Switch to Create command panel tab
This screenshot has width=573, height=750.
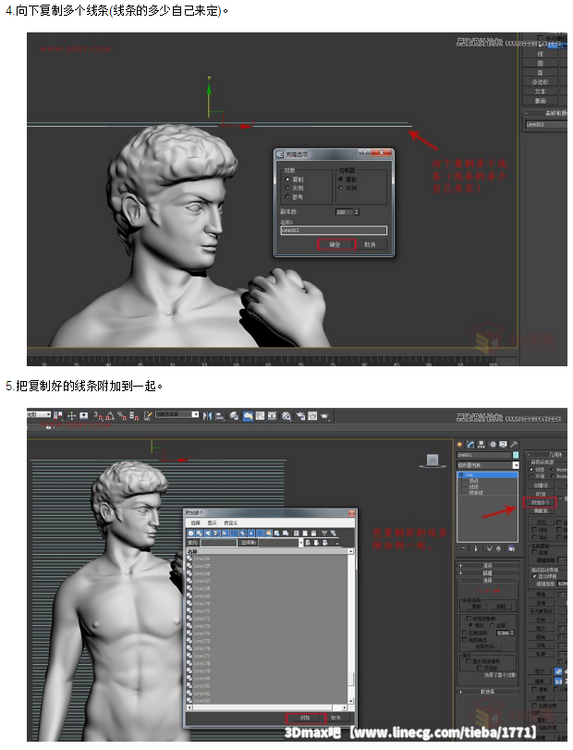(460, 444)
